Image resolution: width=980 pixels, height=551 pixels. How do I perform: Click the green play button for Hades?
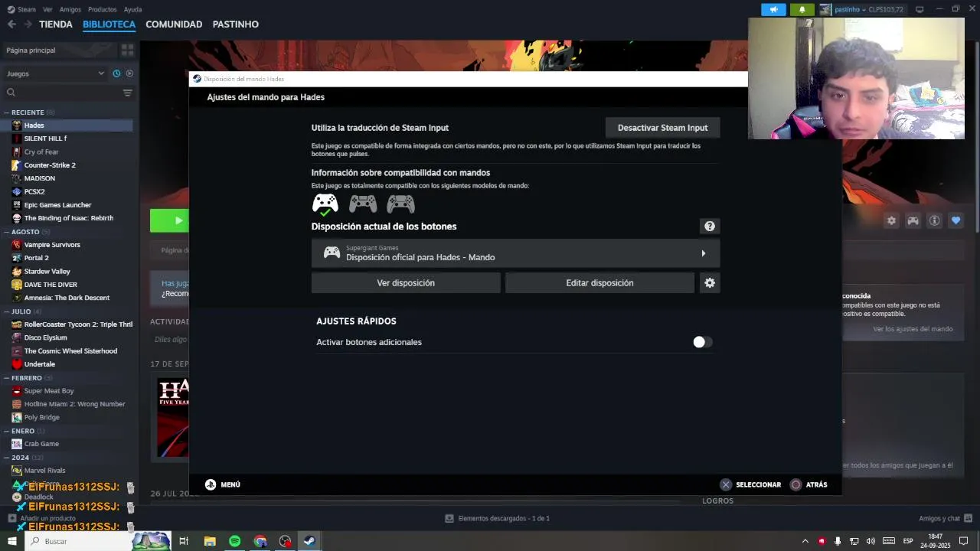tap(169, 220)
